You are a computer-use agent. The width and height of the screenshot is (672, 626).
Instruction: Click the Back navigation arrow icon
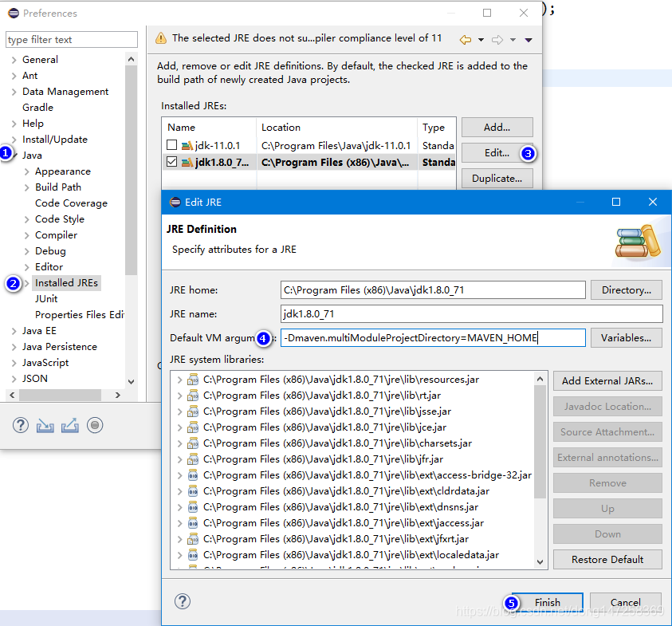[466, 40]
